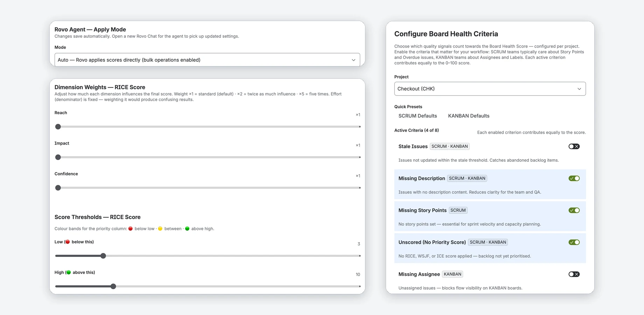The image size is (644, 315).
Task: Click the High threshold slider handle
Action: pos(113,286)
